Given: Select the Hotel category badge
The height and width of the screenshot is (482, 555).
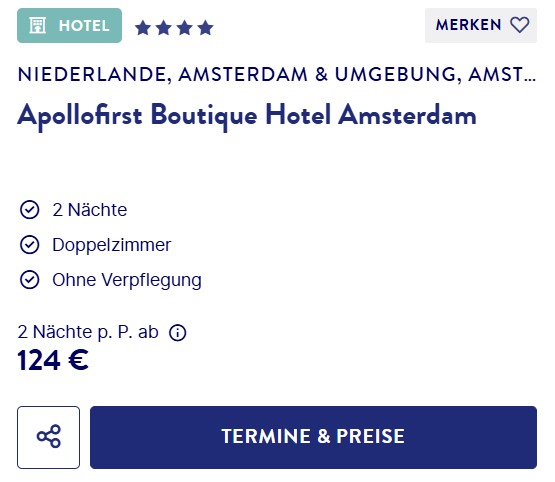Looking at the screenshot, I should tap(69, 25).
